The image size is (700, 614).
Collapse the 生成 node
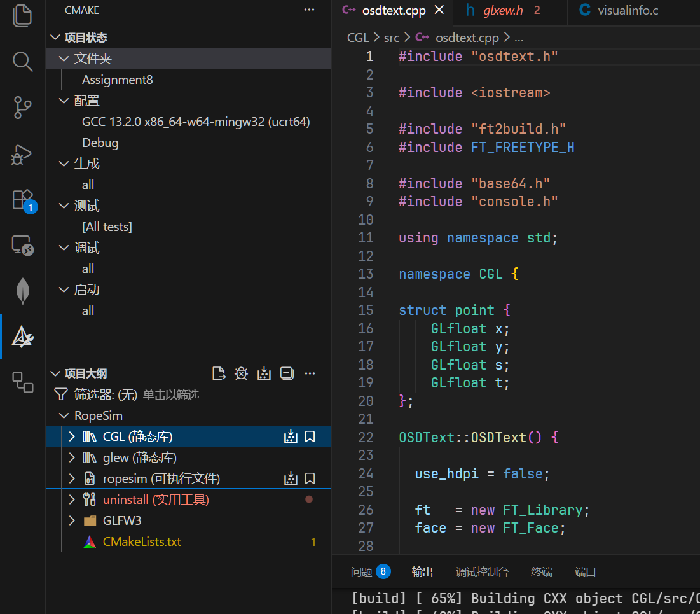click(64, 164)
